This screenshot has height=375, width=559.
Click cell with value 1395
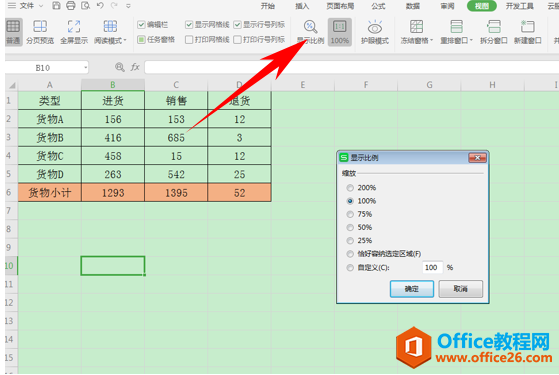(176, 193)
